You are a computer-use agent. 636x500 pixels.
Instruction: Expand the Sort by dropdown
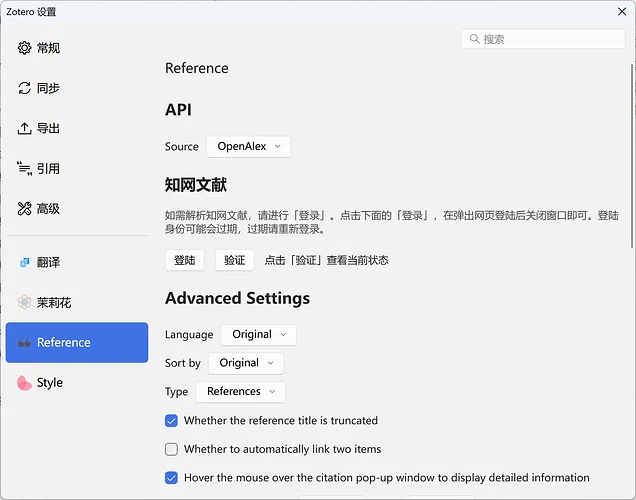246,363
